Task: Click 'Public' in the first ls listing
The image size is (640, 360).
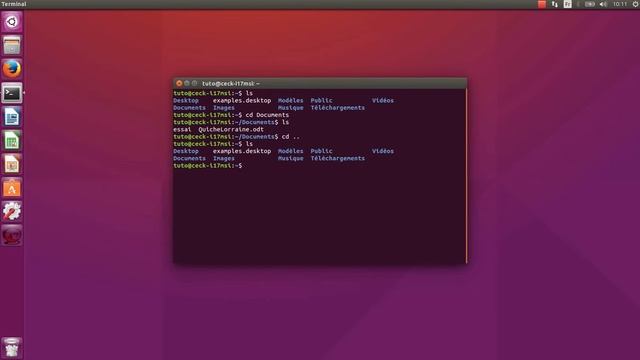Action: (321, 100)
